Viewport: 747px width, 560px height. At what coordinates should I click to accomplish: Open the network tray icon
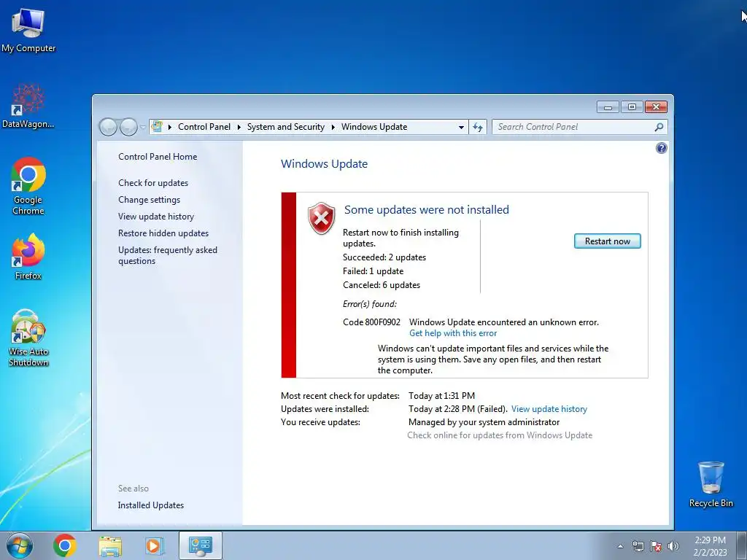(638, 546)
